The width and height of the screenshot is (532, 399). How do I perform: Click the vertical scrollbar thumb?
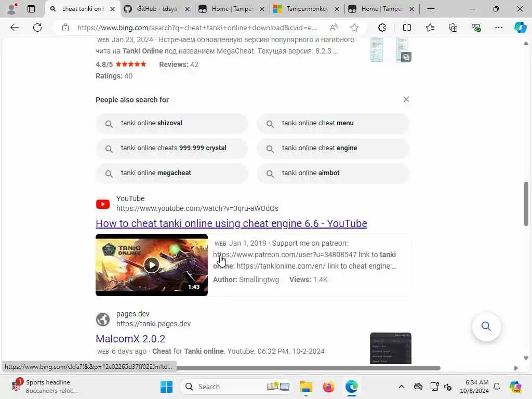pyautogui.click(x=526, y=204)
